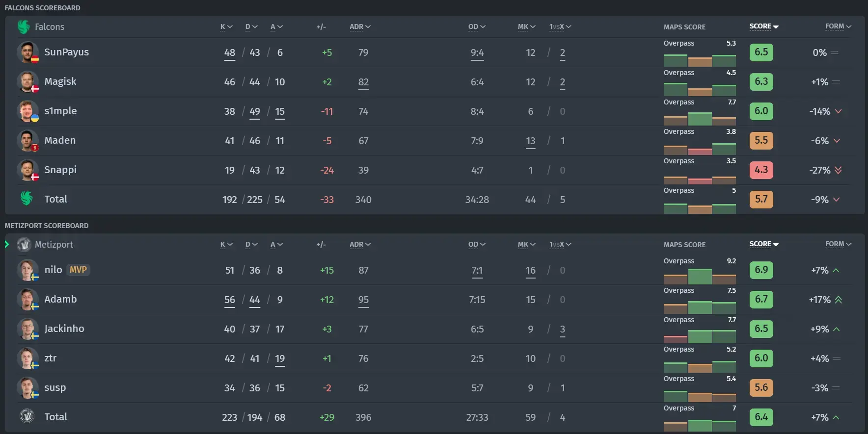
Task: Click susp's Overpass maps score bars
Action: [700, 394]
